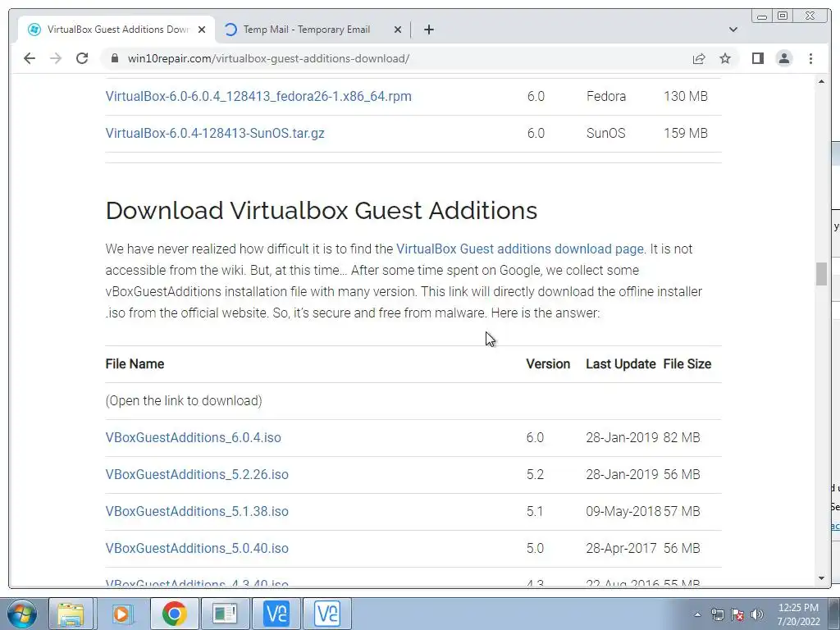Click the forward navigation arrow
The height and width of the screenshot is (630, 840).
pos(56,58)
